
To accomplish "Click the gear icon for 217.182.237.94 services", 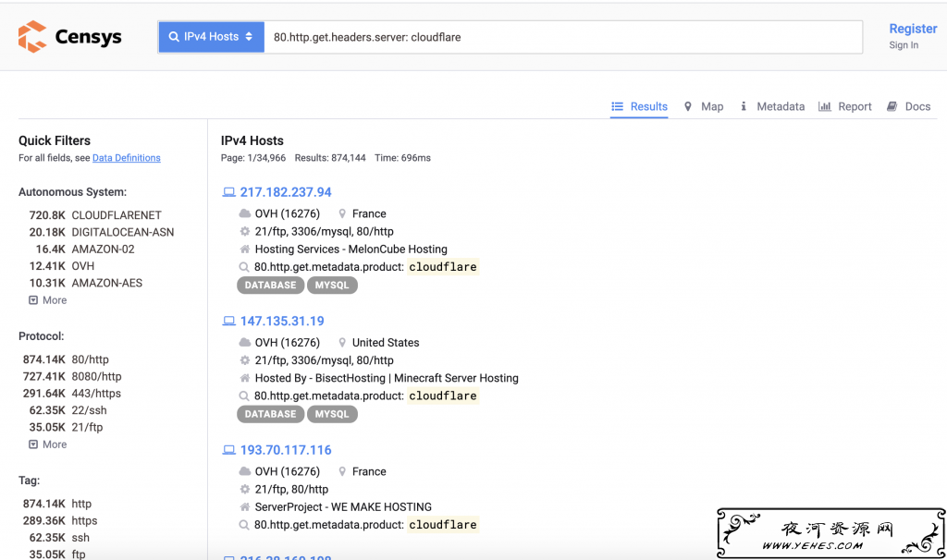I will click(244, 231).
